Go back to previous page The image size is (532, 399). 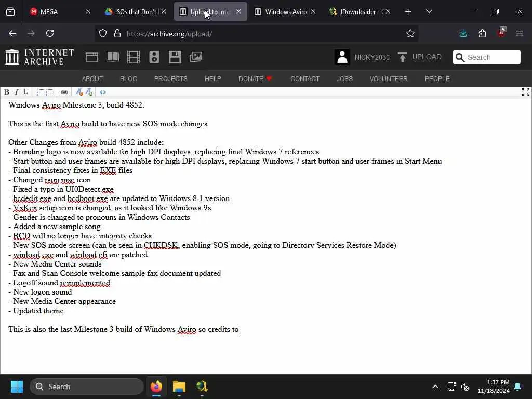[x=12, y=33]
